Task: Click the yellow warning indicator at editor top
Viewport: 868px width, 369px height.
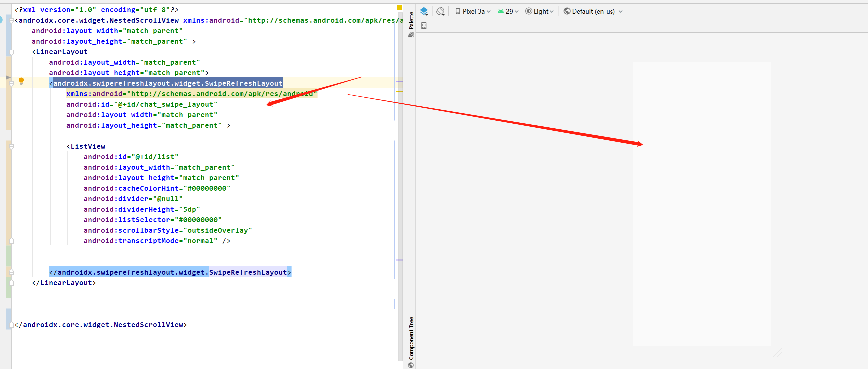Action: click(x=400, y=7)
